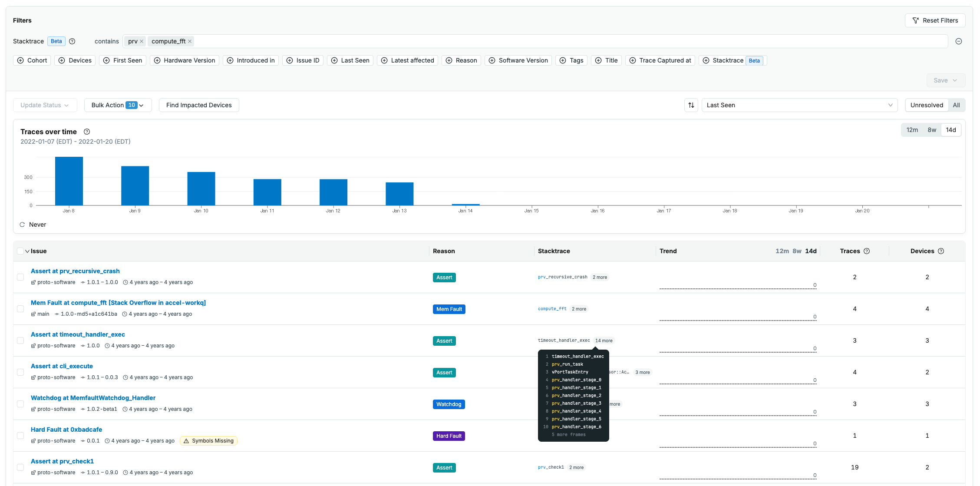The height and width of the screenshot is (486, 980).
Task: Add Tags filter
Action: (x=572, y=60)
